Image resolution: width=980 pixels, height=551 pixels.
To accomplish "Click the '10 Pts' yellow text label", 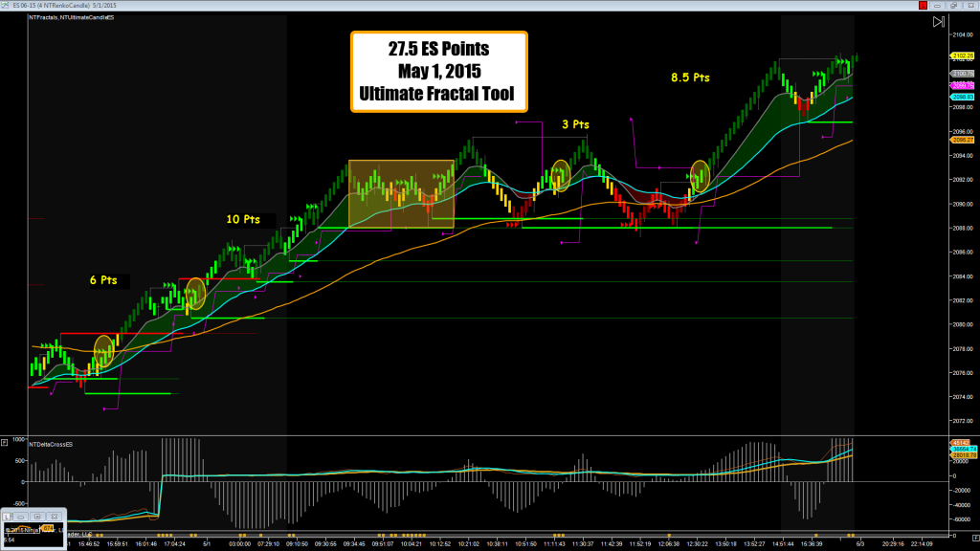I will pos(243,219).
